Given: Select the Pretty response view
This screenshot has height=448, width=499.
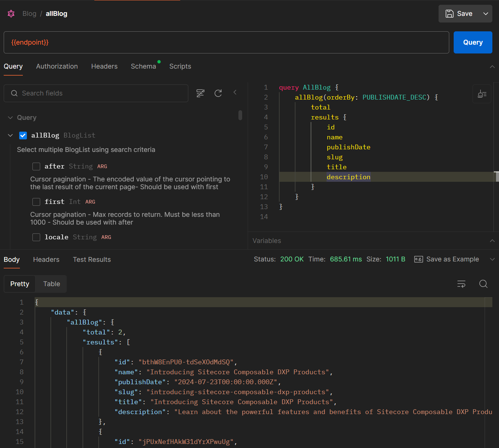Looking at the screenshot, I should click(x=20, y=284).
